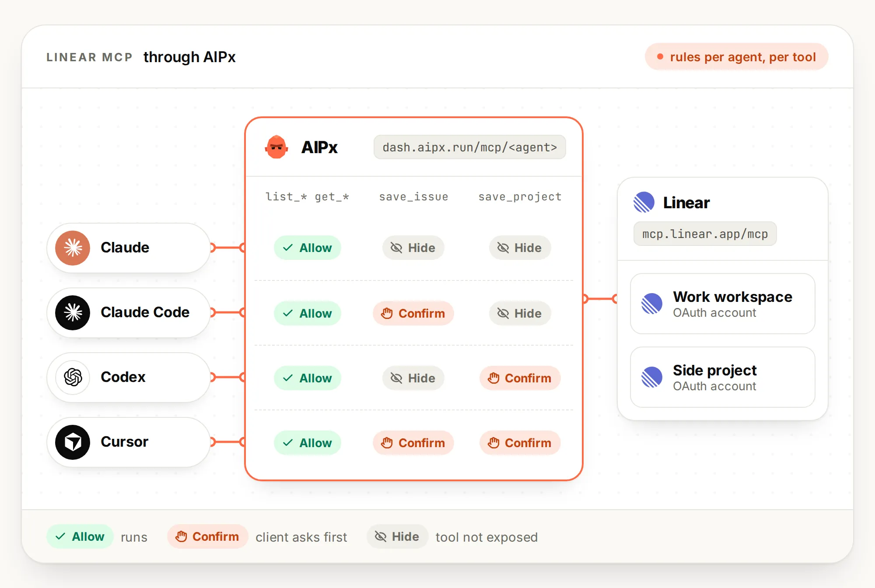Change Cursor's save_project Confirm rule
875x588 pixels.
pyautogui.click(x=520, y=443)
